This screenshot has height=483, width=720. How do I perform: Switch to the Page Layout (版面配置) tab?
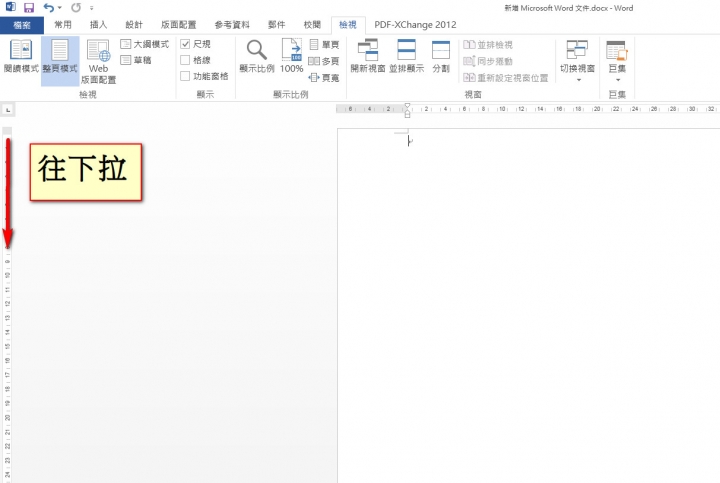pos(179,25)
